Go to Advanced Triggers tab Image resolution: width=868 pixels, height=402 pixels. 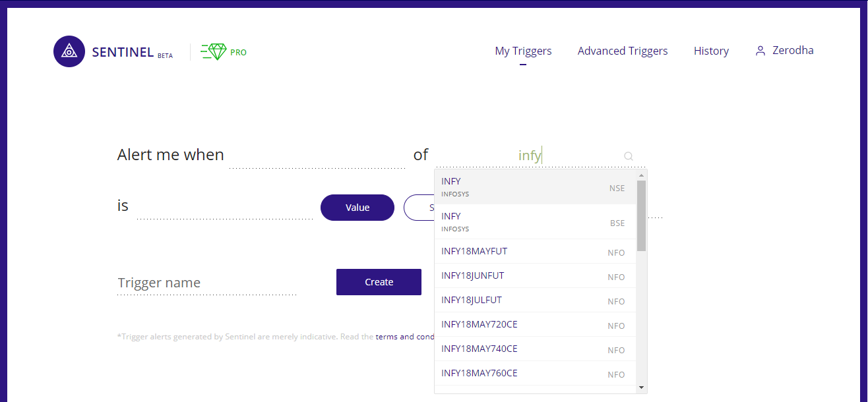point(622,51)
